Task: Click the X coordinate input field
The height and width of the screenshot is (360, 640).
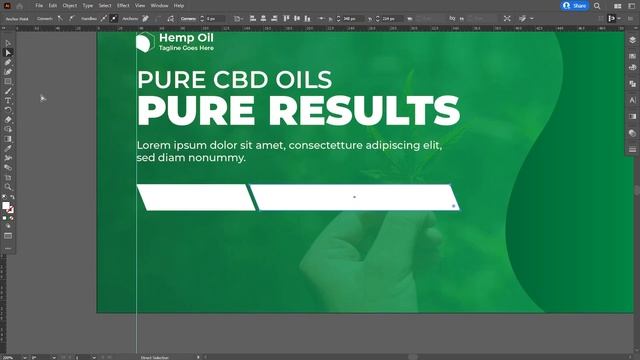Action: point(353,18)
